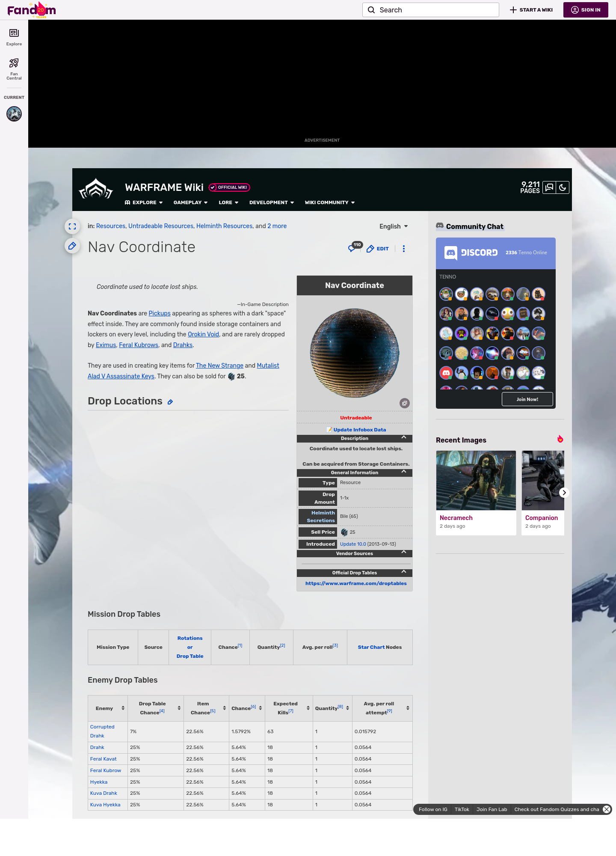Click Update Infobox Data link

pos(360,430)
